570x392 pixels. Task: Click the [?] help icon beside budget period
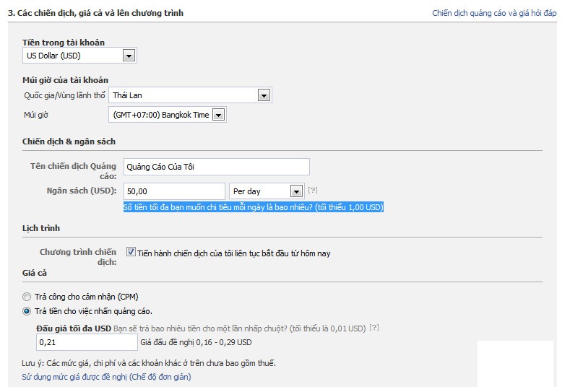pos(313,190)
